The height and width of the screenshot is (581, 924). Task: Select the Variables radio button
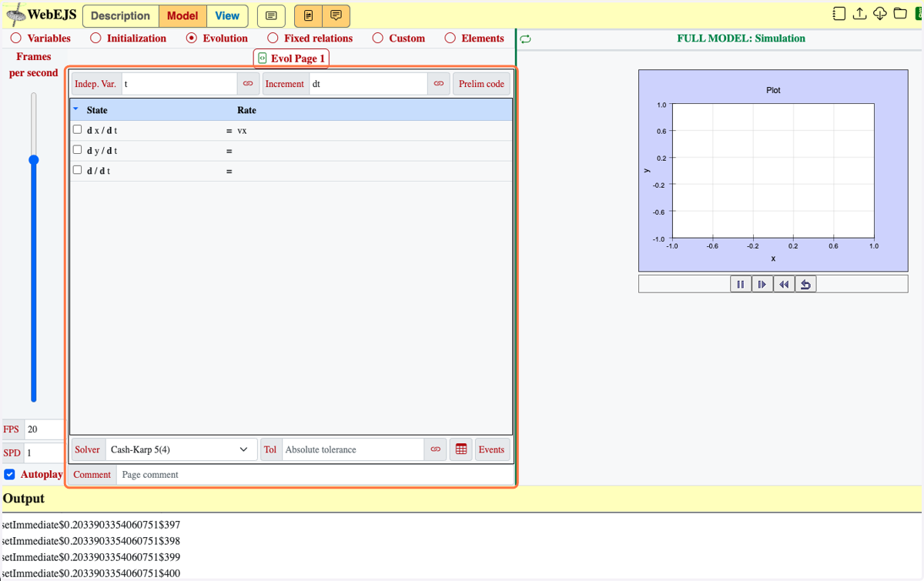(16, 38)
